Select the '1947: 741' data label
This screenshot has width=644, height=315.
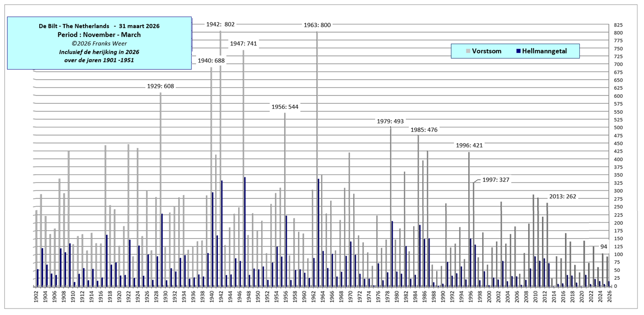point(243,44)
